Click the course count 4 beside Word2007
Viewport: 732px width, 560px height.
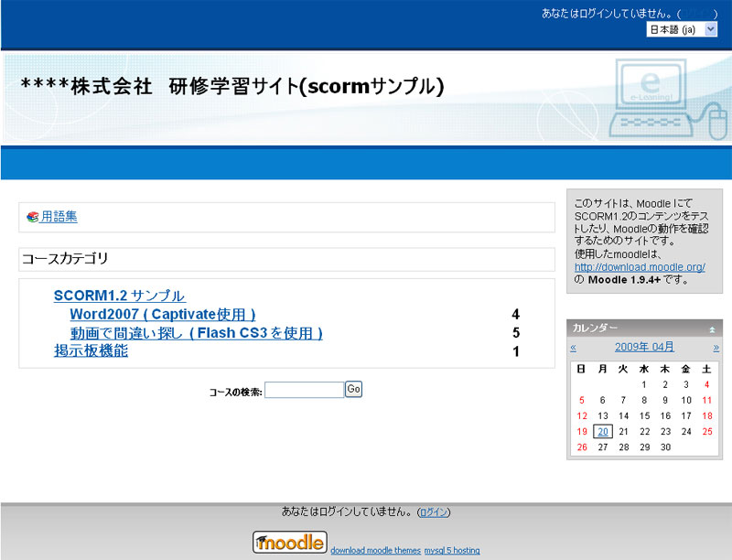[515, 314]
